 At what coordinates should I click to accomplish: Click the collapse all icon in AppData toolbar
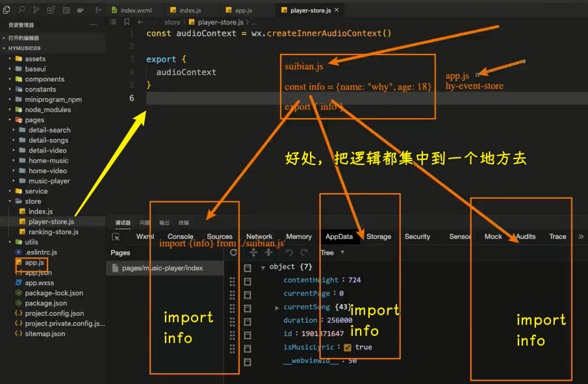[268, 252]
